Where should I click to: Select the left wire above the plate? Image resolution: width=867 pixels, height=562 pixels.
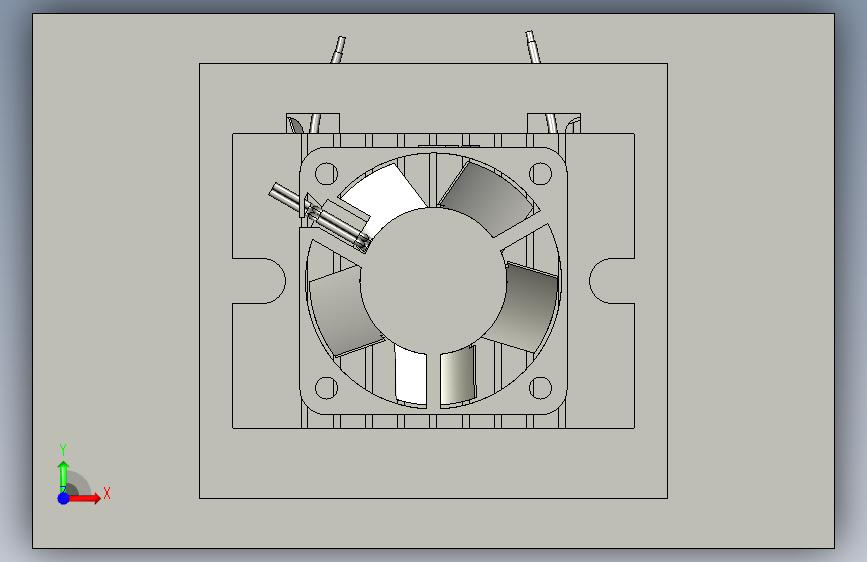(x=338, y=50)
